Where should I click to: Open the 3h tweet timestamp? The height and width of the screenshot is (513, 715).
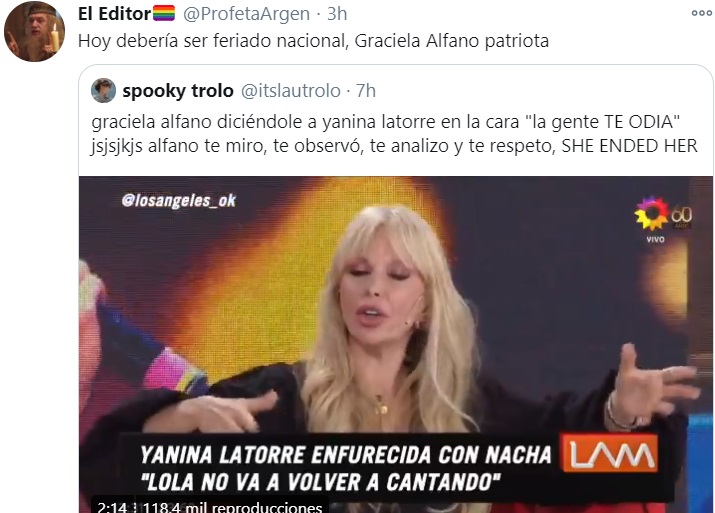pos(337,14)
